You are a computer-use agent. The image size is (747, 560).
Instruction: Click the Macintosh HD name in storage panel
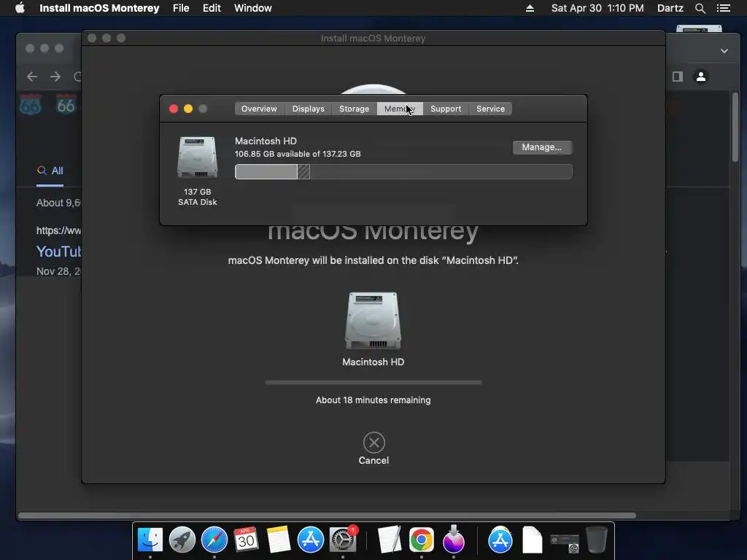click(266, 141)
